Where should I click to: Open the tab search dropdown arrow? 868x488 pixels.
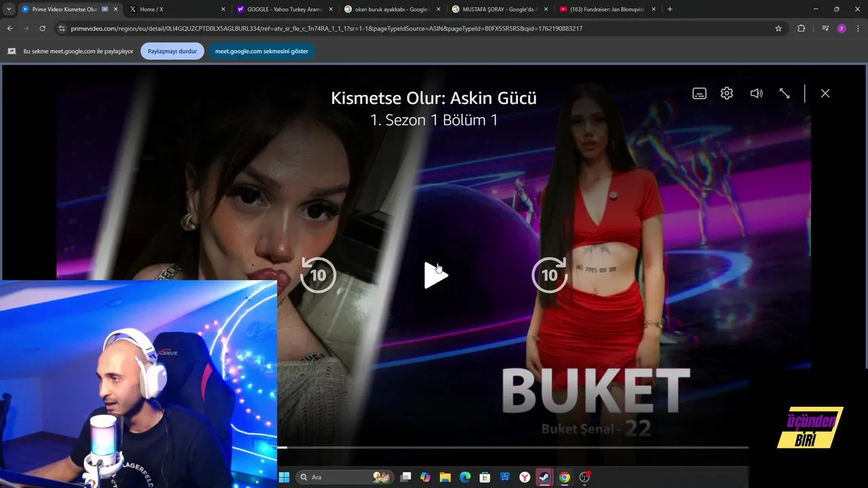9,9
